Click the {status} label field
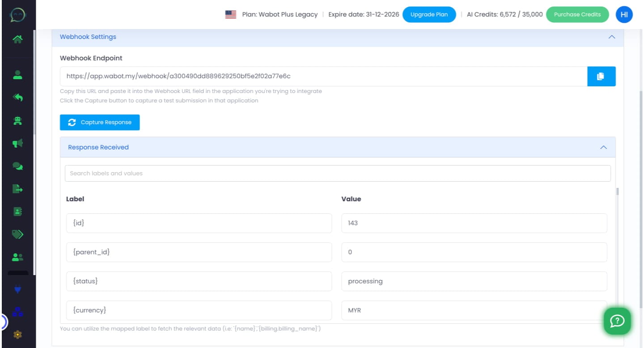The width and height of the screenshot is (644, 348). pyautogui.click(x=199, y=281)
